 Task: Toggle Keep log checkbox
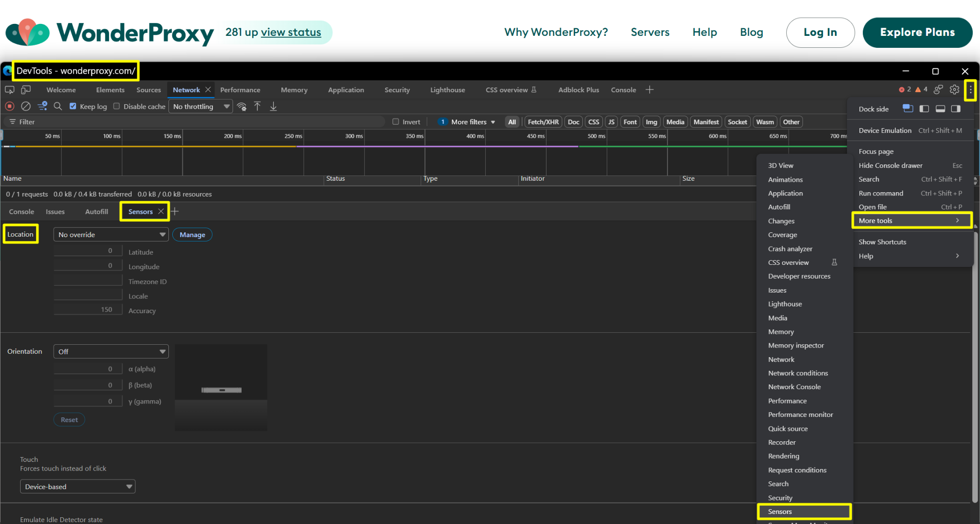73,106
